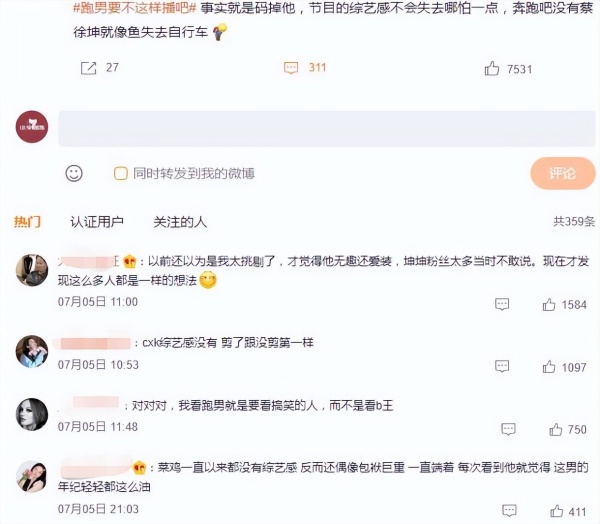600x524 pixels.
Task: Check 同时转发到我的微博 checkbox
Action: tap(121, 173)
